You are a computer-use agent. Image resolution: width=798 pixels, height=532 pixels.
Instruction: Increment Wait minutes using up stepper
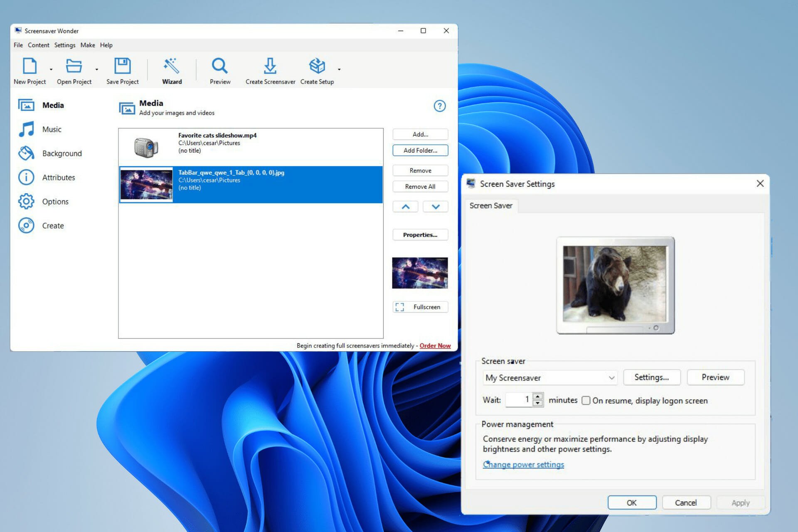[538, 397]
